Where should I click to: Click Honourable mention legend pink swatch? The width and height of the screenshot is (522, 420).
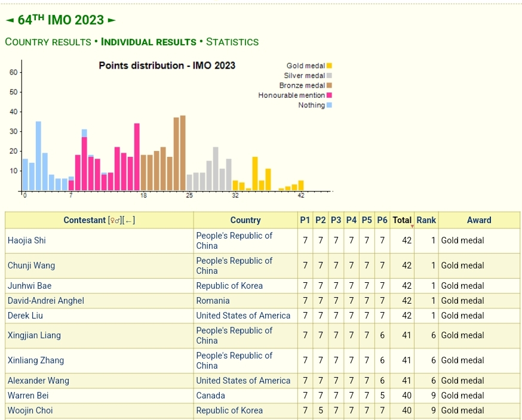(329, 95)
